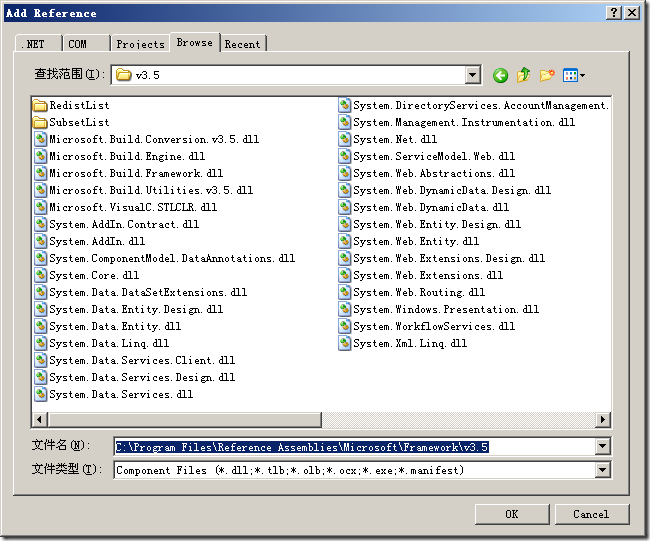This screenshot has height=541, width=650.
Task: Expand the look-in folder dropdown
Action: [472, 75]
